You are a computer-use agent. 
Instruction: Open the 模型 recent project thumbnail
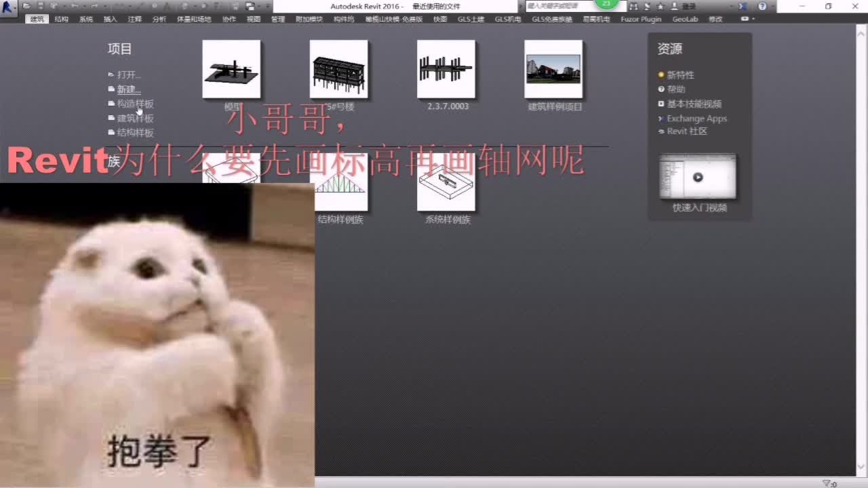click(x=231, y=69)
